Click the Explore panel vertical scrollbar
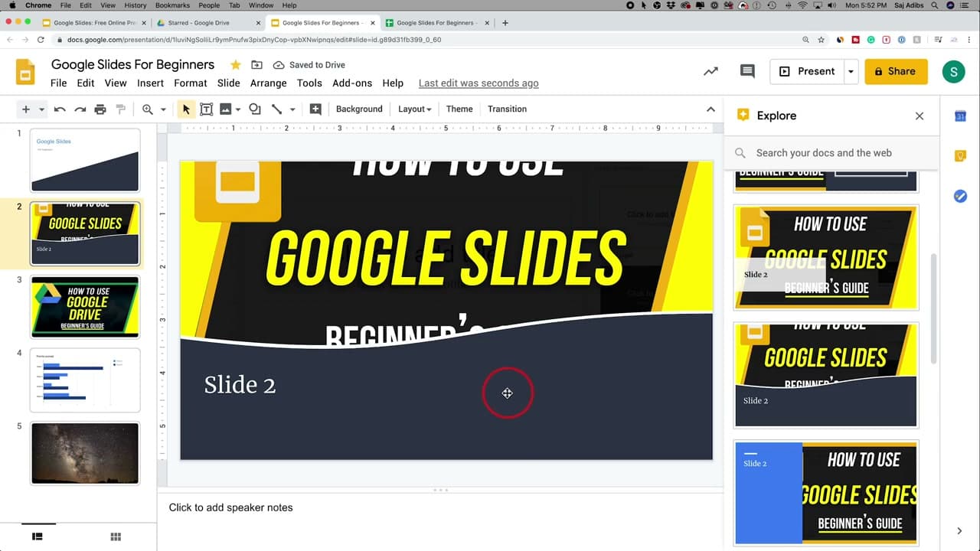This screenshot has width=980, height=551. pos(933,308)
